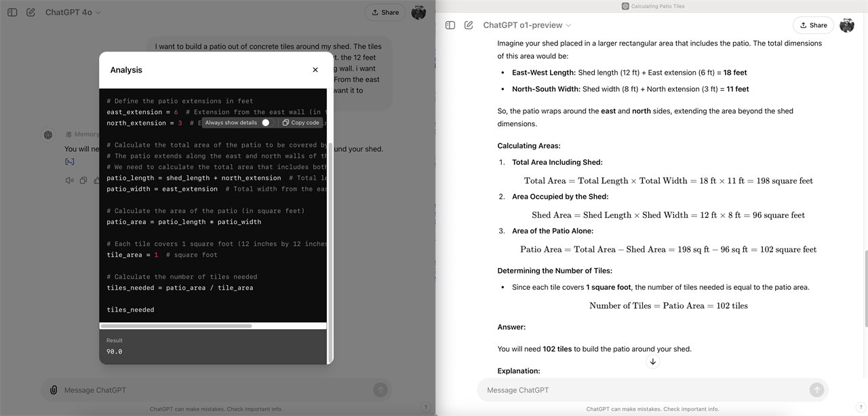868x416 pixels.
Task: Click the Explanation: heading
Action: pyautogui.click(x=519, y=371)
